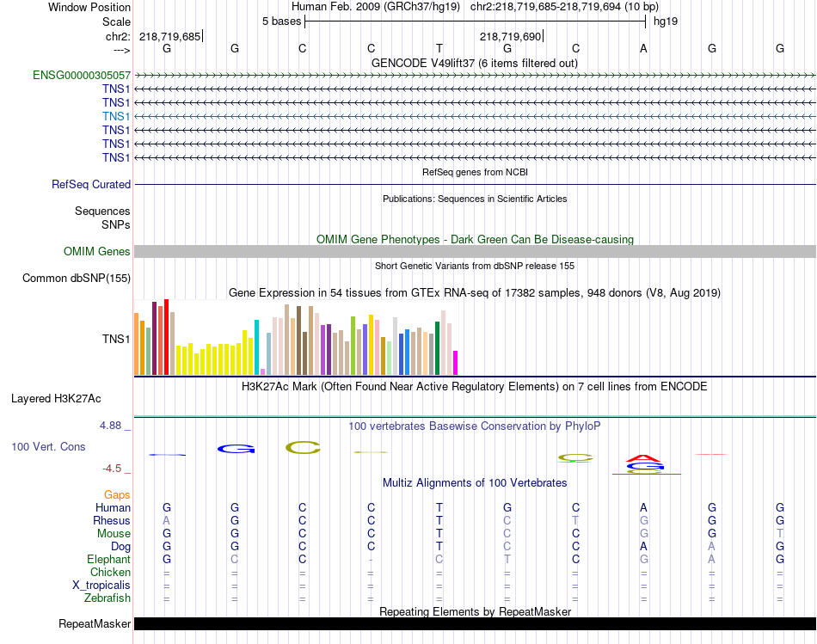
Task: Click the red A PhyloP logo letter
Action: (x=645, y=458)
